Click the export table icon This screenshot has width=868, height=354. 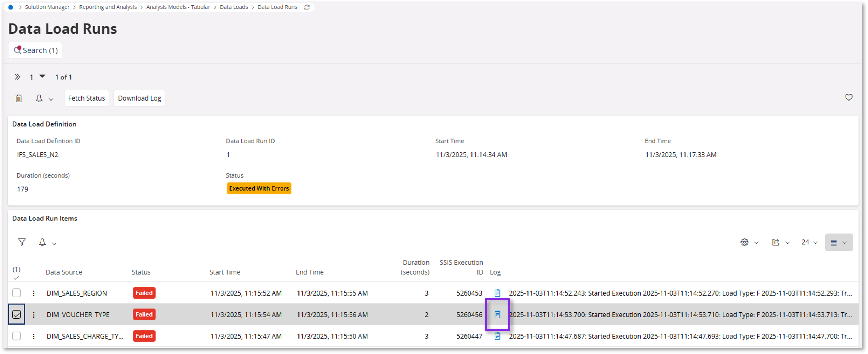click(x=776, y=242)
